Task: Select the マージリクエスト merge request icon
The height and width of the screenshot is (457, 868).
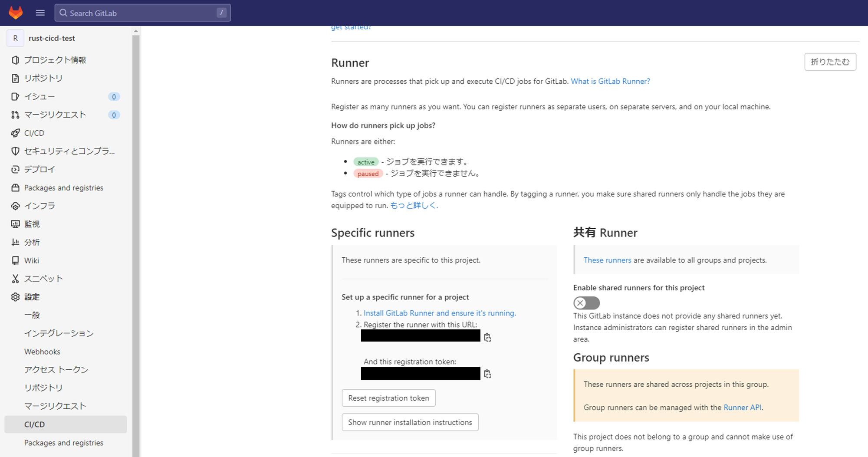Action: (16, 115)
